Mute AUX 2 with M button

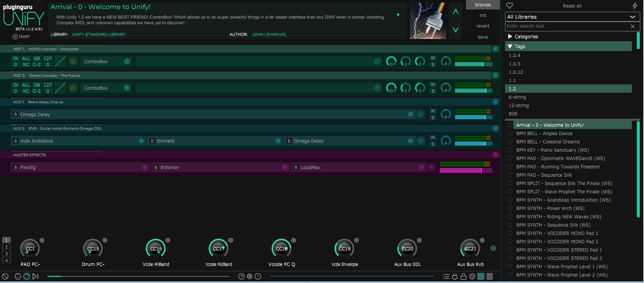tap(433, 138)
